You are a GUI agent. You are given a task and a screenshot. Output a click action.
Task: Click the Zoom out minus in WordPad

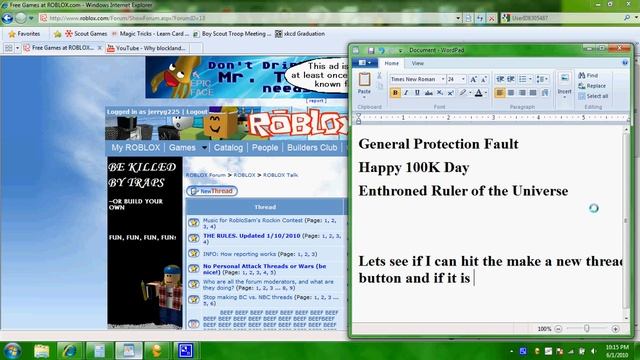[x=558, y=329]
